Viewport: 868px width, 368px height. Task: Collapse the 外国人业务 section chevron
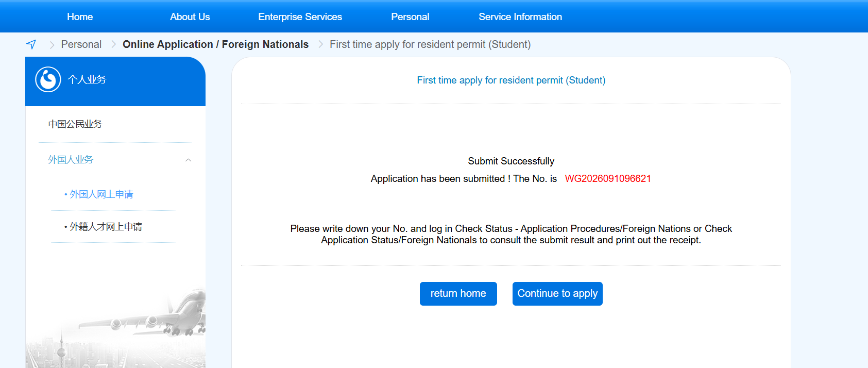(189, 160)
